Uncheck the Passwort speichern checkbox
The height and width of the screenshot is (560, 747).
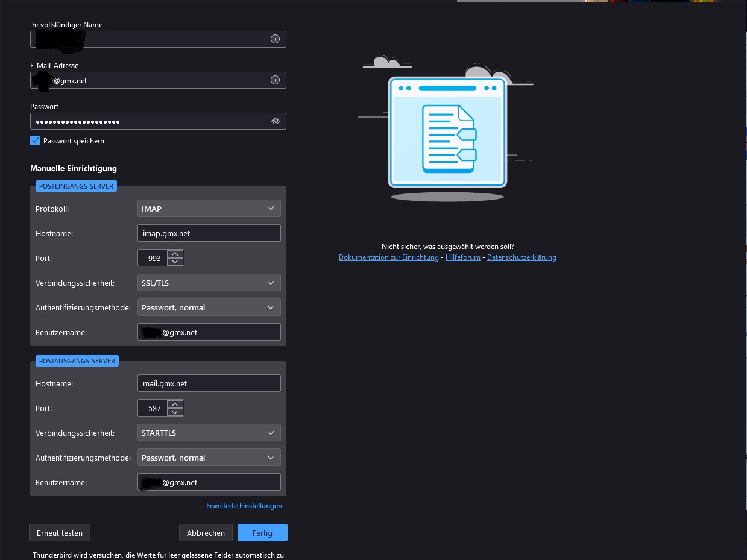(35, 140)
